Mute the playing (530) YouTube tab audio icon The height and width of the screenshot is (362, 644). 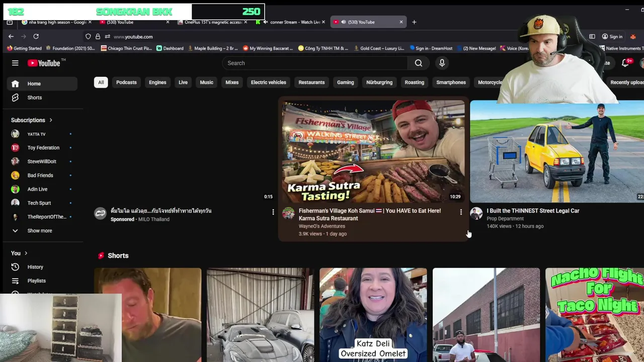point(344,22)
